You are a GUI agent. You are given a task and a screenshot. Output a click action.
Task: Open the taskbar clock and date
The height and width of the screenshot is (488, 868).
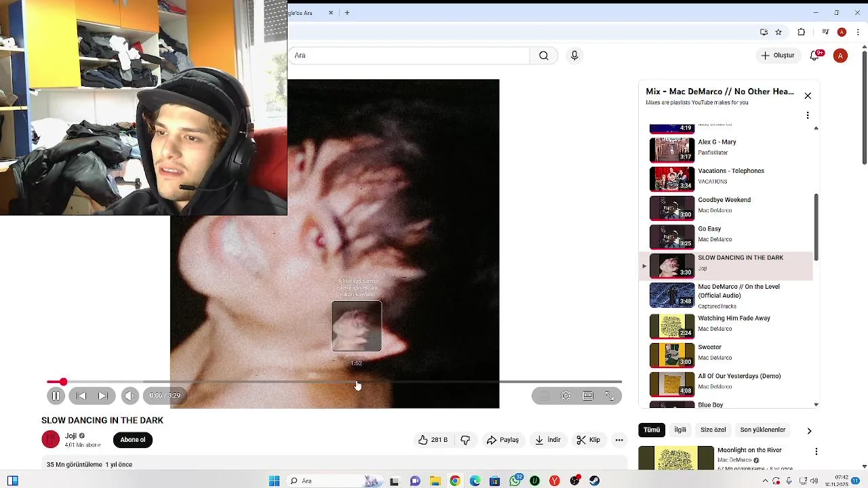[836, 481]
